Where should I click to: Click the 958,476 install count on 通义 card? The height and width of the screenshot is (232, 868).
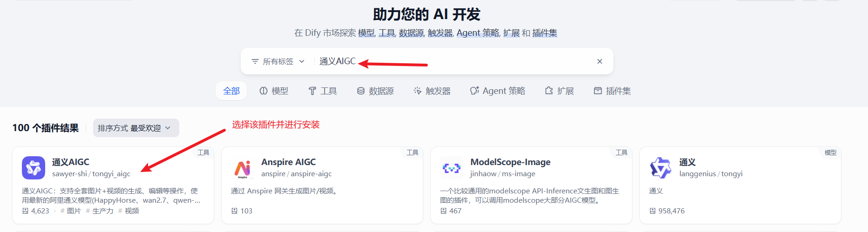pos(667,211)
